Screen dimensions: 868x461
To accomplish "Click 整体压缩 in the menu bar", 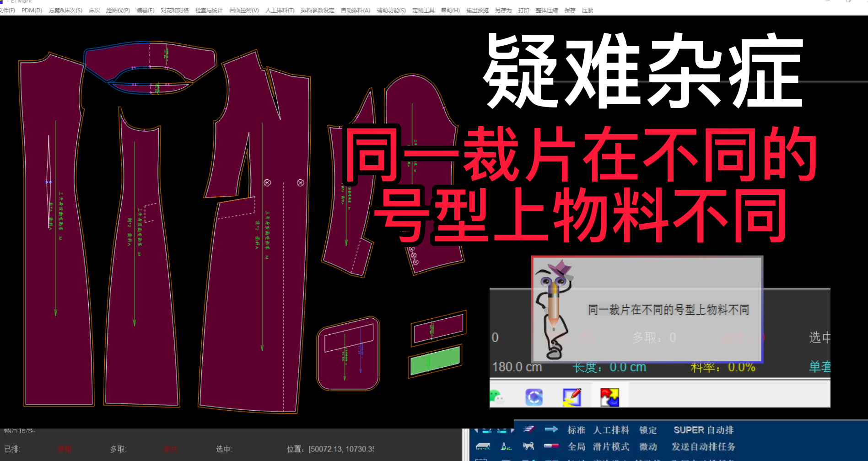I will [547, 11].
